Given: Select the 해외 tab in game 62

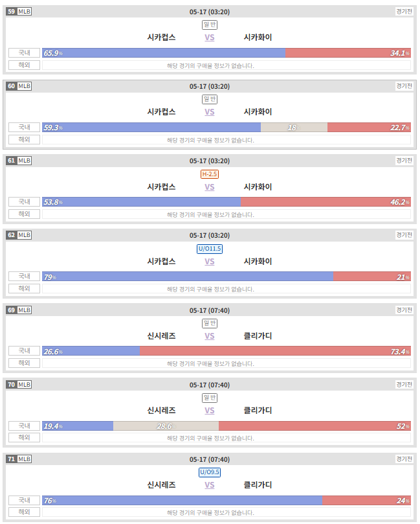Looking at the screenshot, I should tap(25, 288).
